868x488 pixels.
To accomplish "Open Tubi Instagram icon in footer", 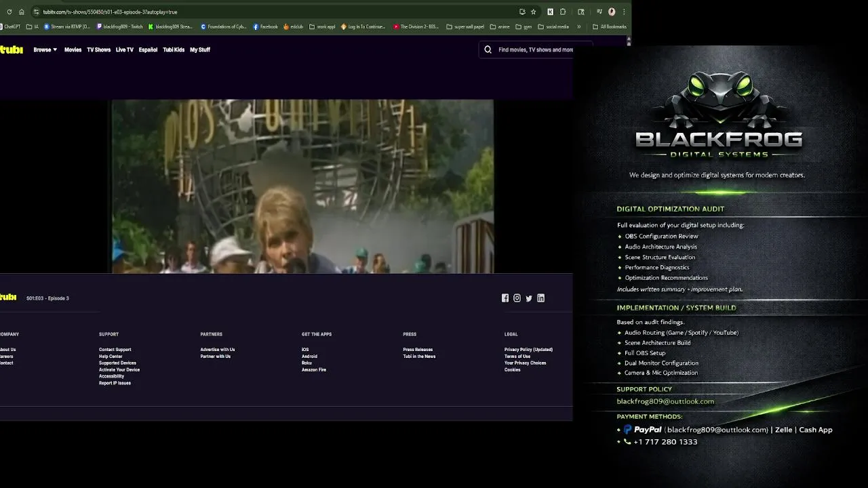I will (x=517, y=298).
